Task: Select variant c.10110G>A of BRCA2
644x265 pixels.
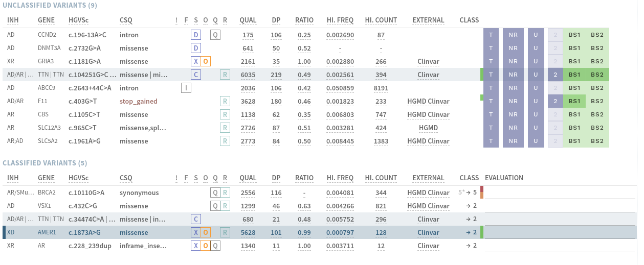Action: (86, 192)
